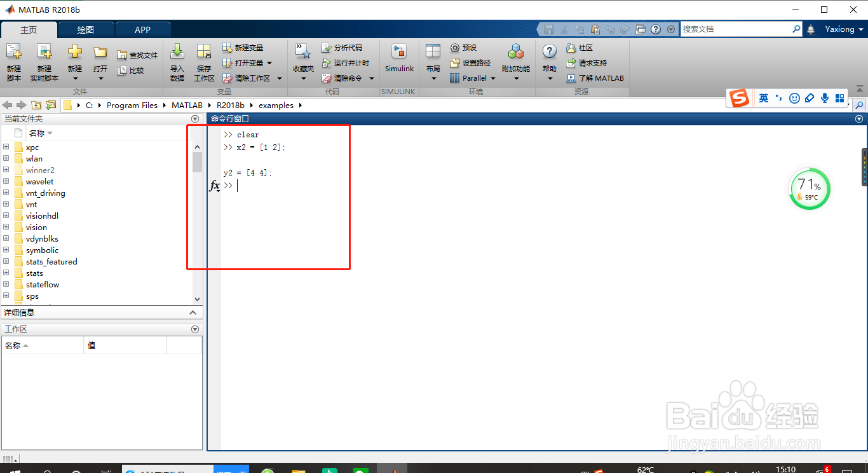
Task: Open the Command Window actions menu
Action: tap(859, 119)
